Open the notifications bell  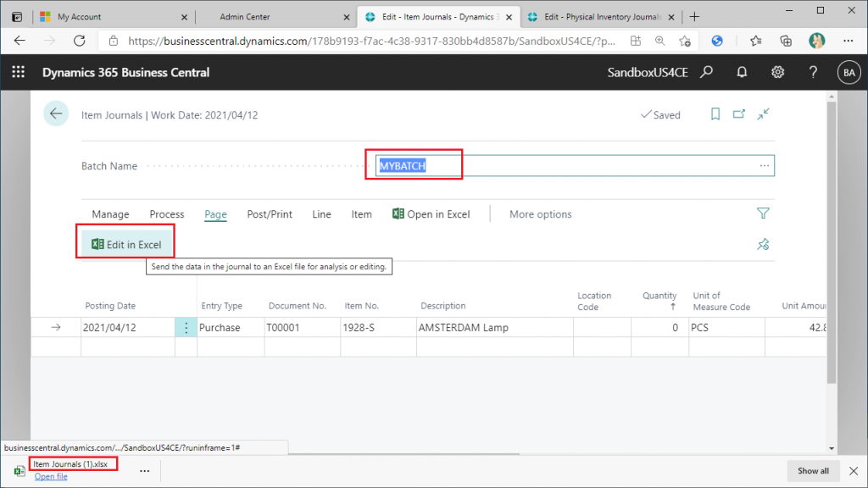[742, 72]
